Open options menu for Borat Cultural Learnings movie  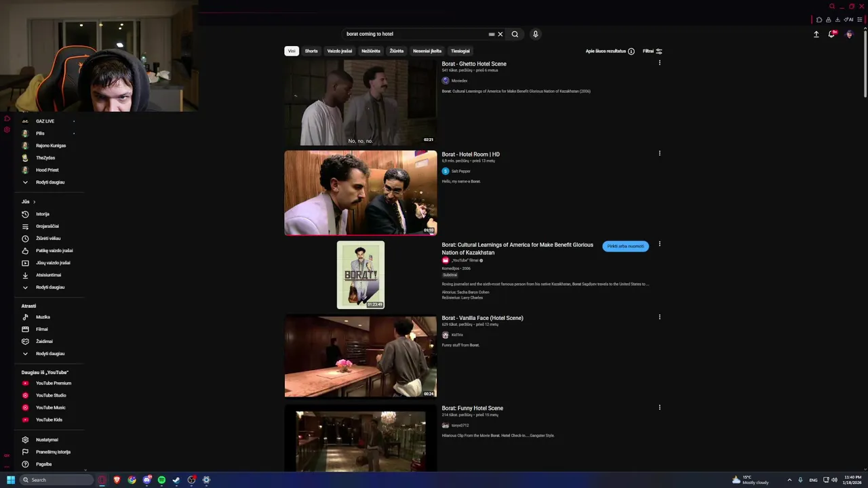click(x=659, y=244)
